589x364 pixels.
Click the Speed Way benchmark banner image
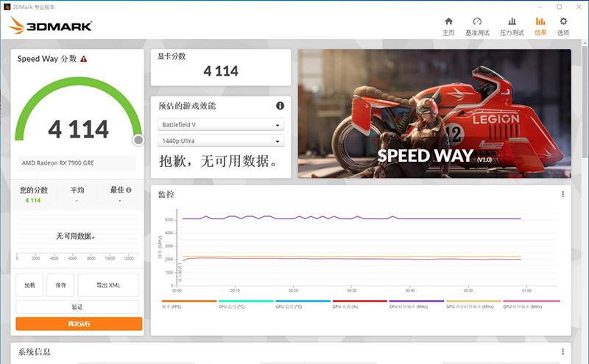tap(434, 114)
